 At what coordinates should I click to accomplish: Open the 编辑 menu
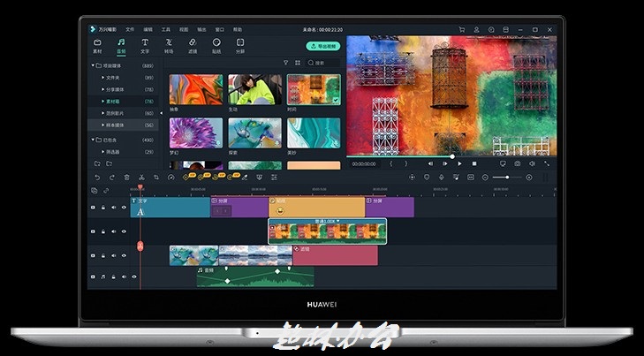148,29
